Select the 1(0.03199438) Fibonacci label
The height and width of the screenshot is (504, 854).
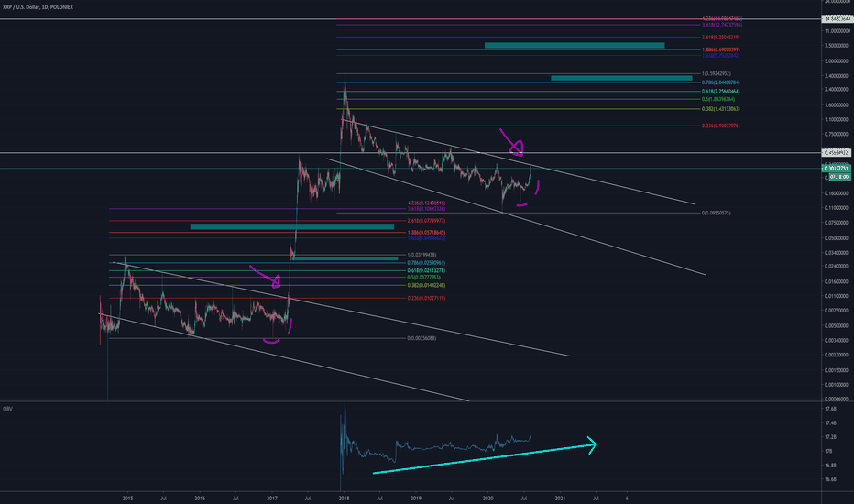[x=422, y=255]
